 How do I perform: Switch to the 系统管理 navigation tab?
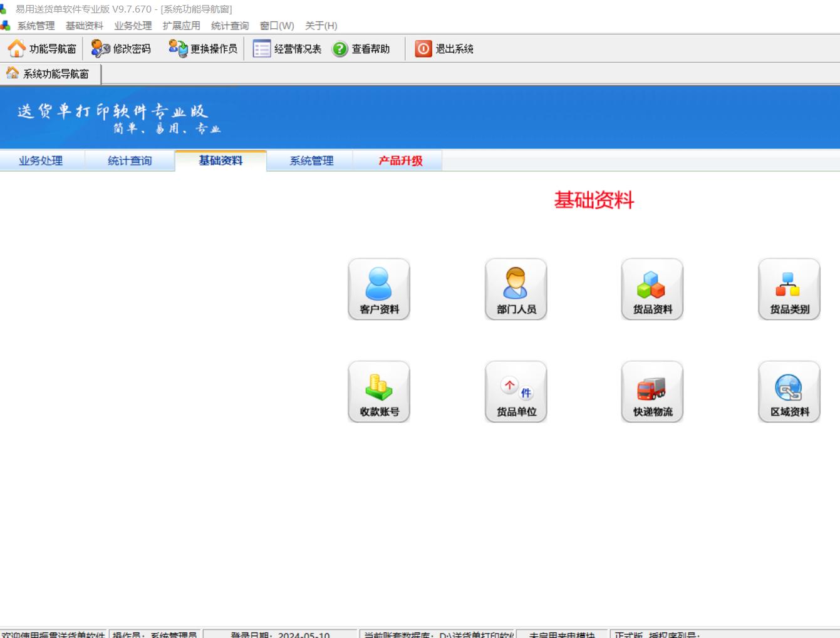click(311, 161)
